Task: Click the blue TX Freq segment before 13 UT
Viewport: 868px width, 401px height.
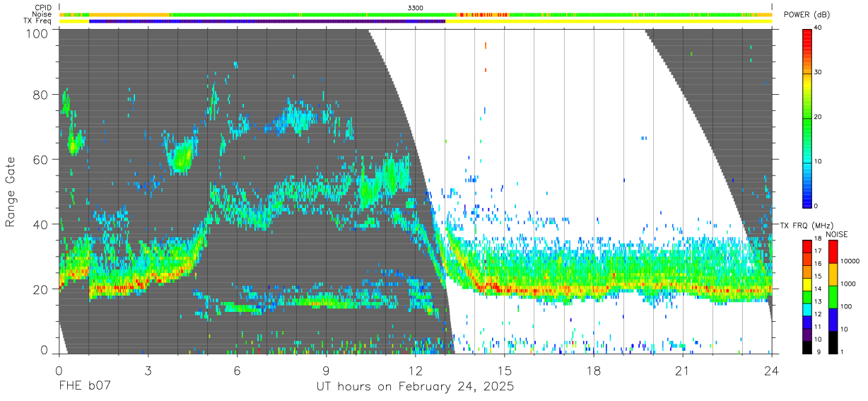Action: click(267, 21)
